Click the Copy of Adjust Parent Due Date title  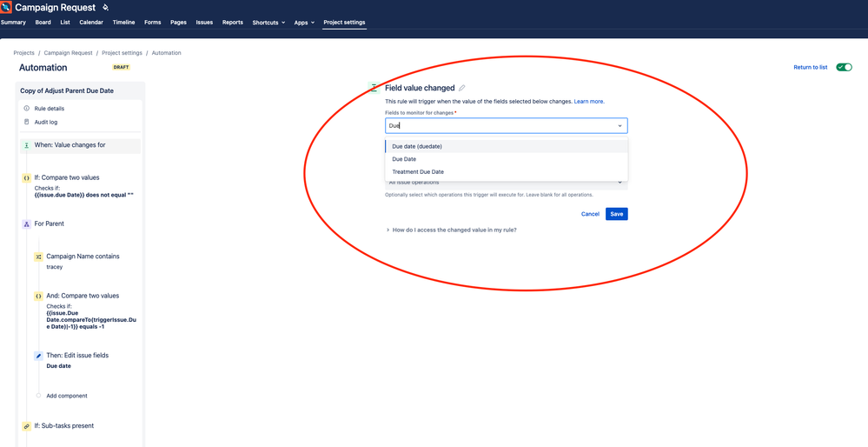pos(67,90)
